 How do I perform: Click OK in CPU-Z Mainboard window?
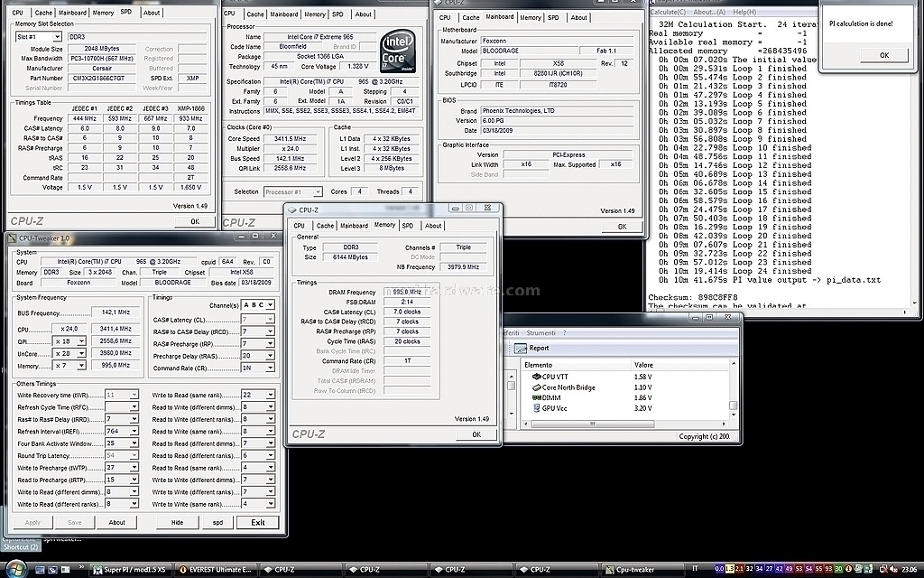pyautogui.click(x=622, y=227)
